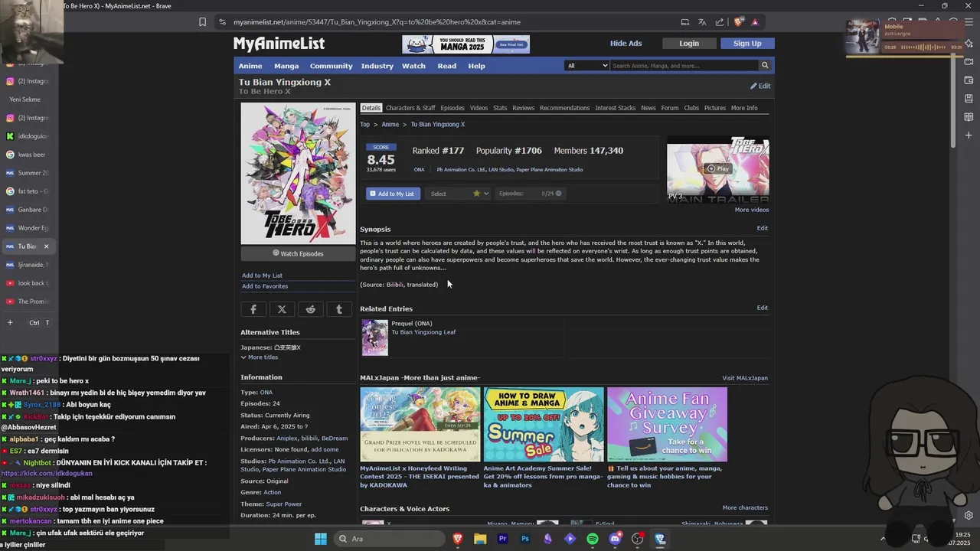Close the Tu Bian vertical tab
This screenshot has height=551, width=980.
[46, 246]
